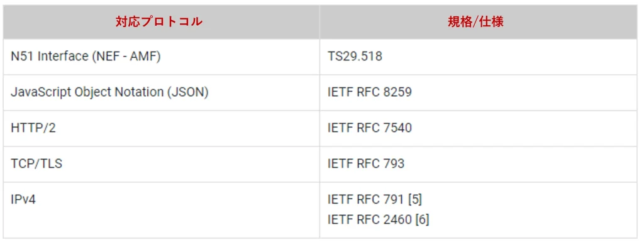
Task: Click the [5] reference marker
Action: click(x=415, y=199)
